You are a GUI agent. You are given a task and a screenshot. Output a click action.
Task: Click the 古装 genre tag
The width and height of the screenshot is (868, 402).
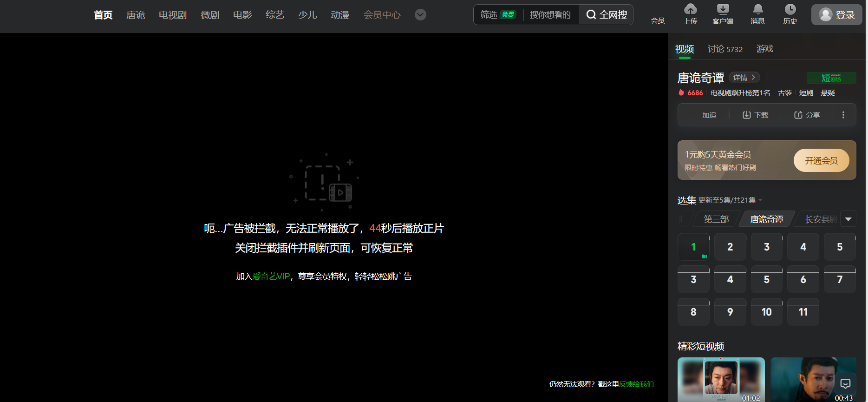[x=785, y=93]
